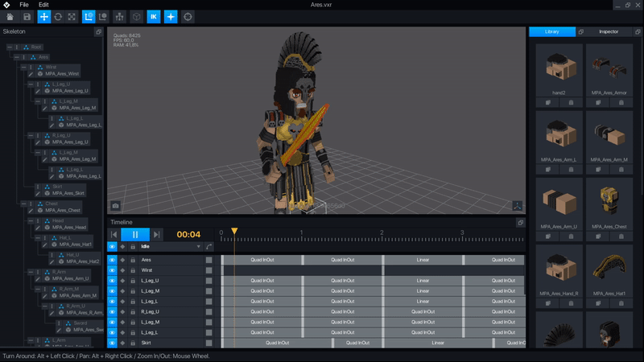Open the home screen via house icon
The height and width of the screenshot is (362, 644).
10,17
